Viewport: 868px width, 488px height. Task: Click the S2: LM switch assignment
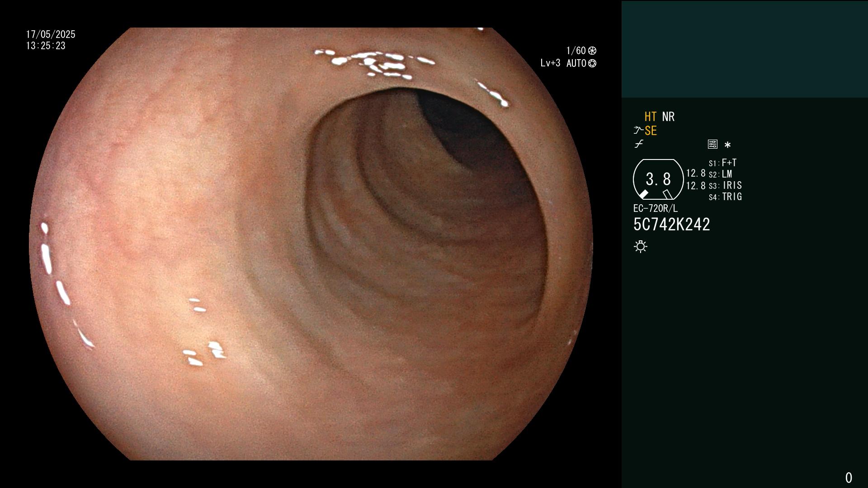click(x=721, y=174)
